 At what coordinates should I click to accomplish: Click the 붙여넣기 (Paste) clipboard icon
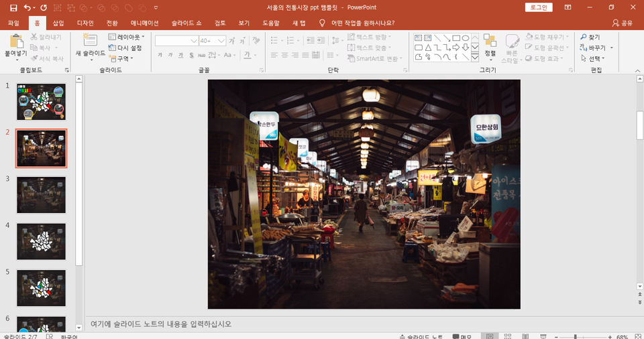pos(15,42)
